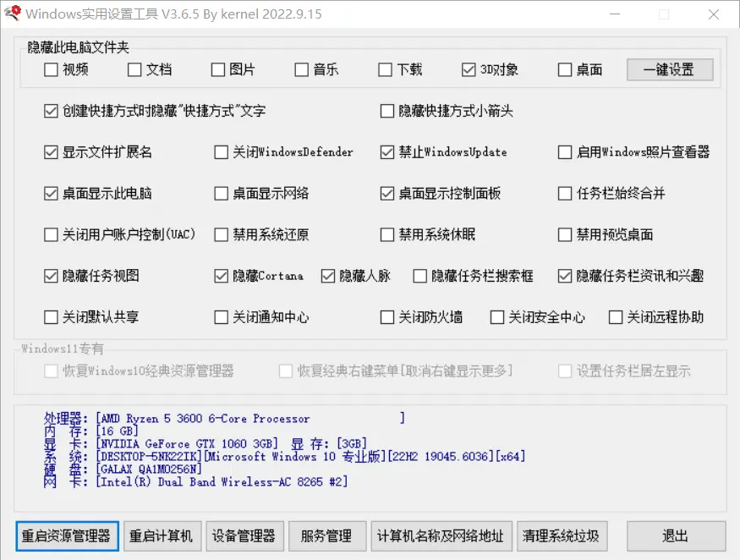Uncheck 隐藏任务栏资讯和兴趣

click(565, 276)
